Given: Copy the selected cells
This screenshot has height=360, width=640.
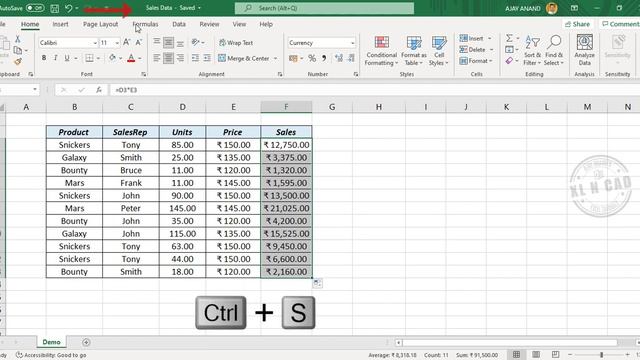Looking at the screenshot, I should coord(18,51).
